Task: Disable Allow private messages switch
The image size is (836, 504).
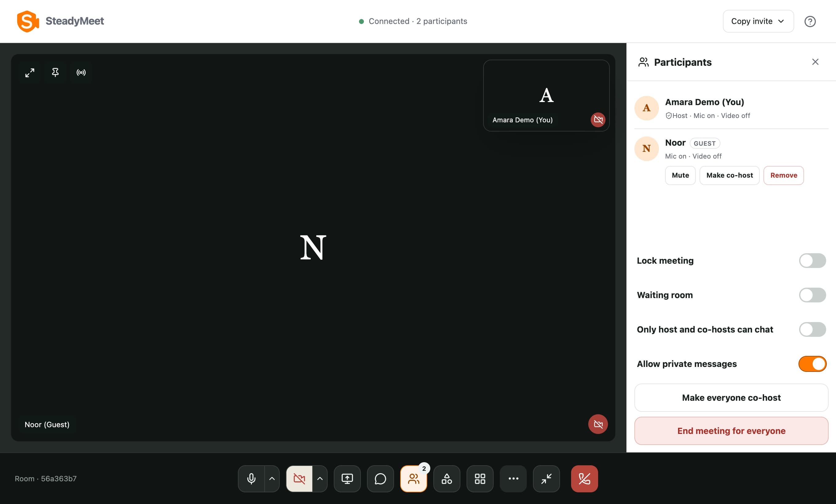Action: click(812, 364)
